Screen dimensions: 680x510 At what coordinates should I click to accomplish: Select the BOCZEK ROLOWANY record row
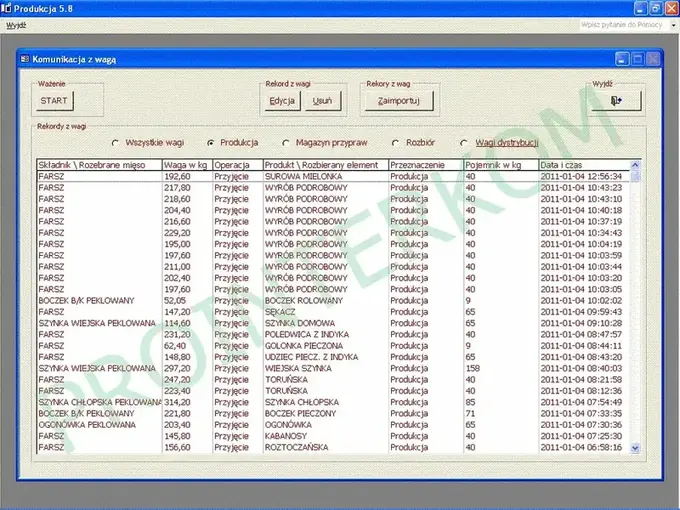(333, 301)
